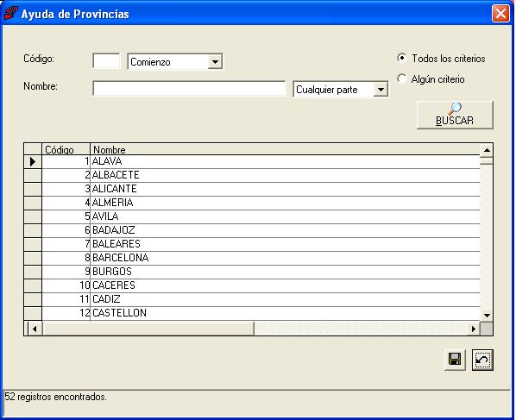The image size is (516, 420).
Task: Click the BUSCAR search button
Action: (455, 115)
